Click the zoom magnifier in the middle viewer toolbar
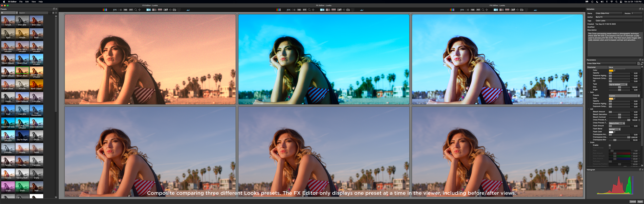Viewport: 644px width, 204px height. [309, 10]
